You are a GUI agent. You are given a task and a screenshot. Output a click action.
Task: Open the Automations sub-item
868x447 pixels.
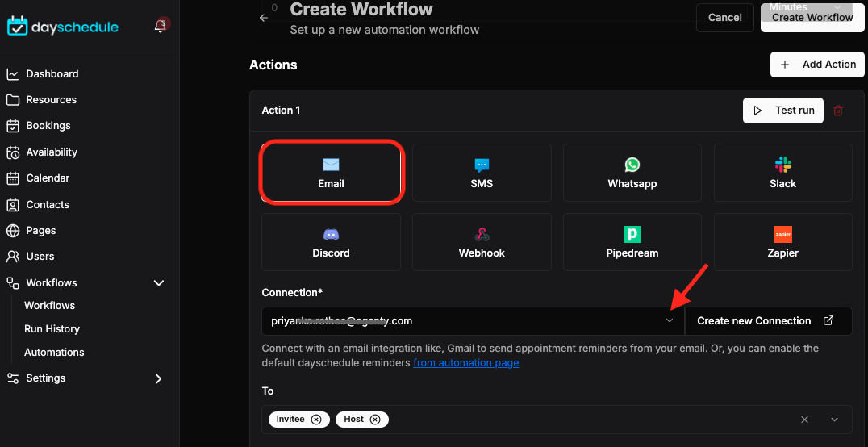coord(54,353)
